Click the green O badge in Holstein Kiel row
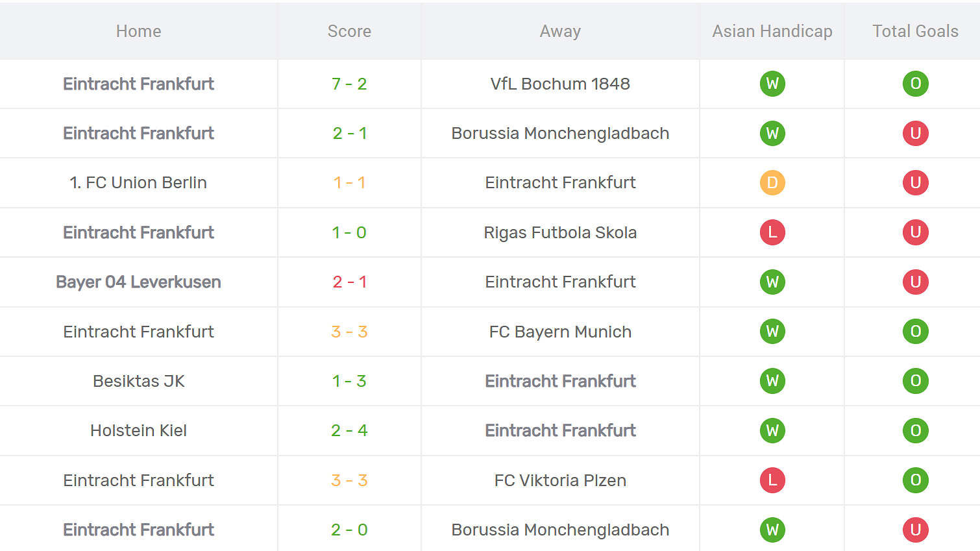Viewport: 980px width, 551px height. click(x=916, y=430)
